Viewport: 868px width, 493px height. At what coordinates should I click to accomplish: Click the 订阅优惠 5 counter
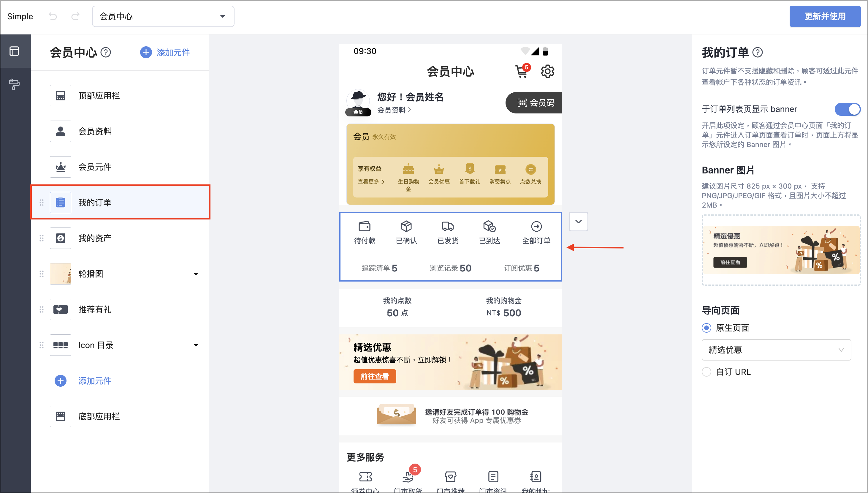pos(522,268)
